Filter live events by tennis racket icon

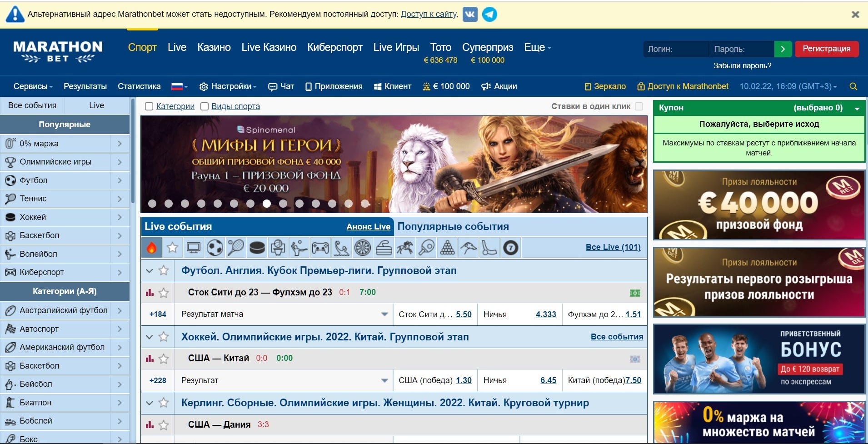(235, 248)
